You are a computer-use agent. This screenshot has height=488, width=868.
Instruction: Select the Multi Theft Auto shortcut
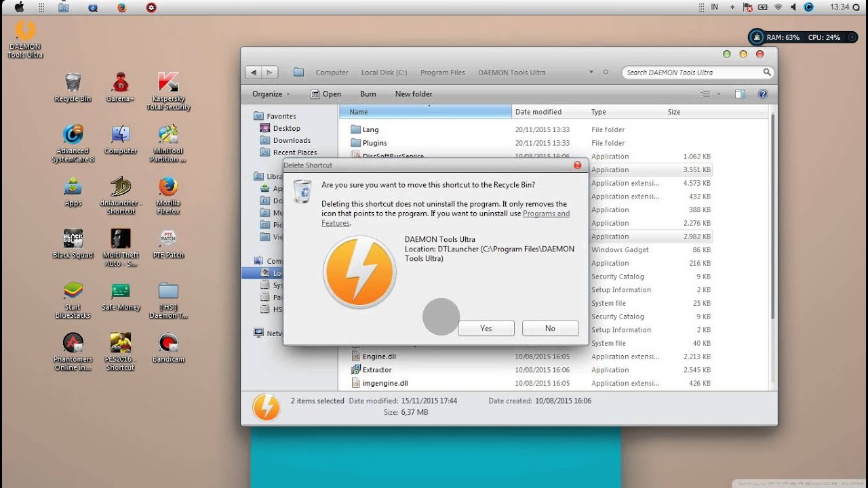[120, 247]
